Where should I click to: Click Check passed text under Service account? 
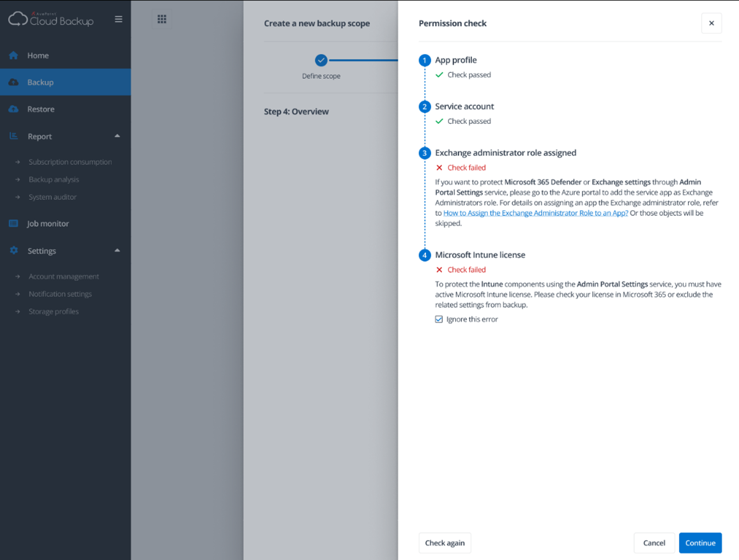[469, 121]
